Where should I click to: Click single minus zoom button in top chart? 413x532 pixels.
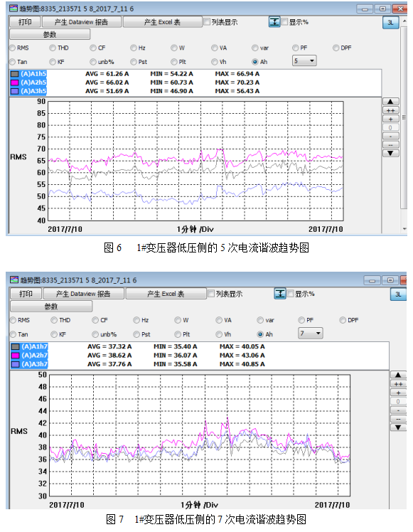[391, 136]
